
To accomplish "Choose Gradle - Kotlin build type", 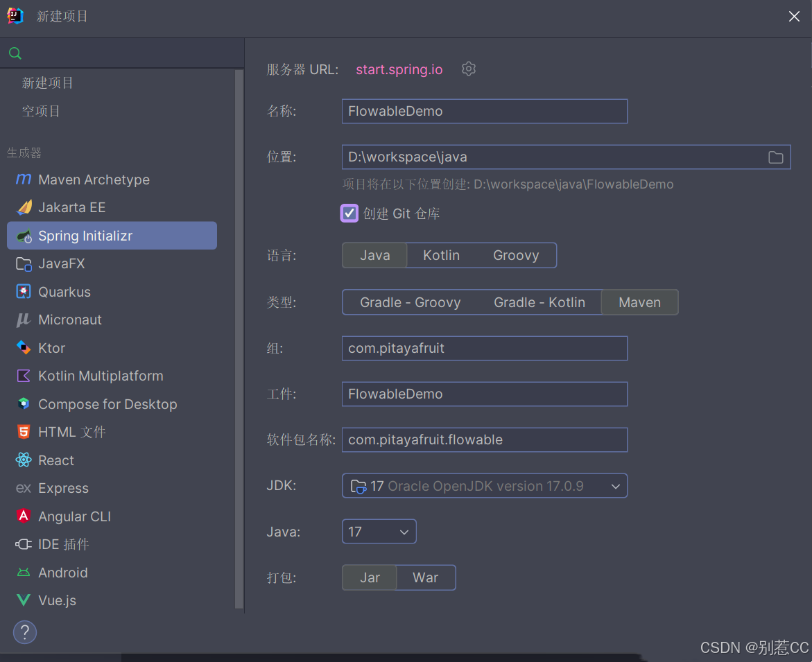I will [x=539, y=302].
